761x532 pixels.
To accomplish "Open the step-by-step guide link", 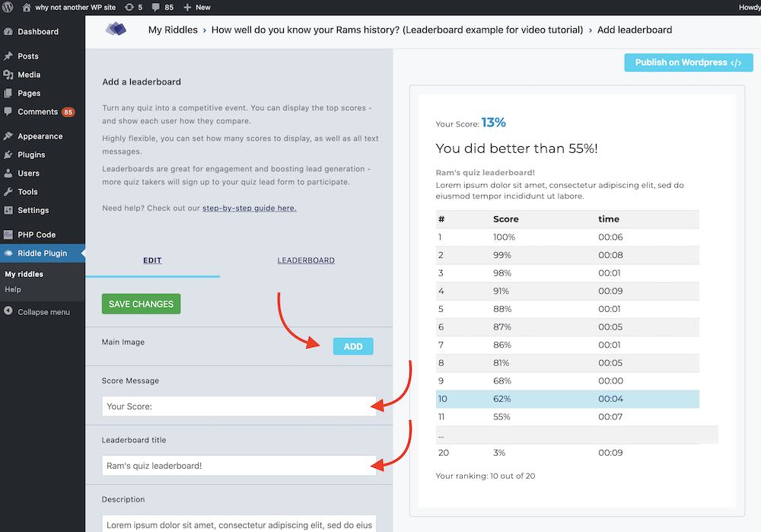I will point(250,209).
